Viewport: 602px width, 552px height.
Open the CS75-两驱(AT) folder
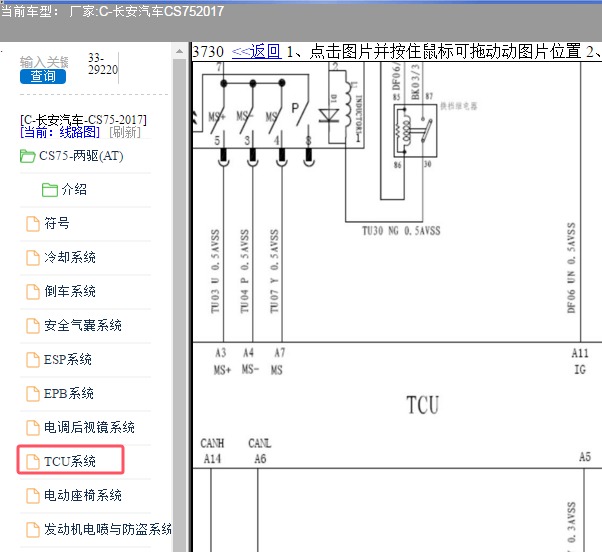coord(81,156)
